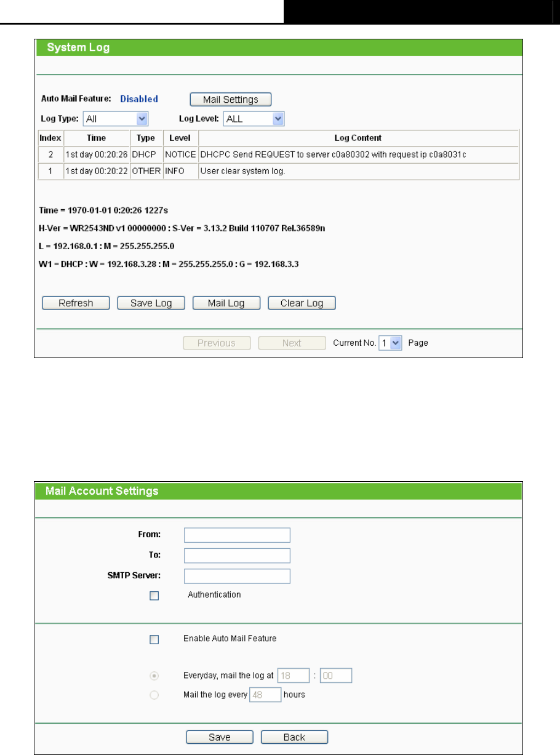Expand the Log Type dropdown
Viewport: 560px width, 755px height.
click(x=116, y=119)
